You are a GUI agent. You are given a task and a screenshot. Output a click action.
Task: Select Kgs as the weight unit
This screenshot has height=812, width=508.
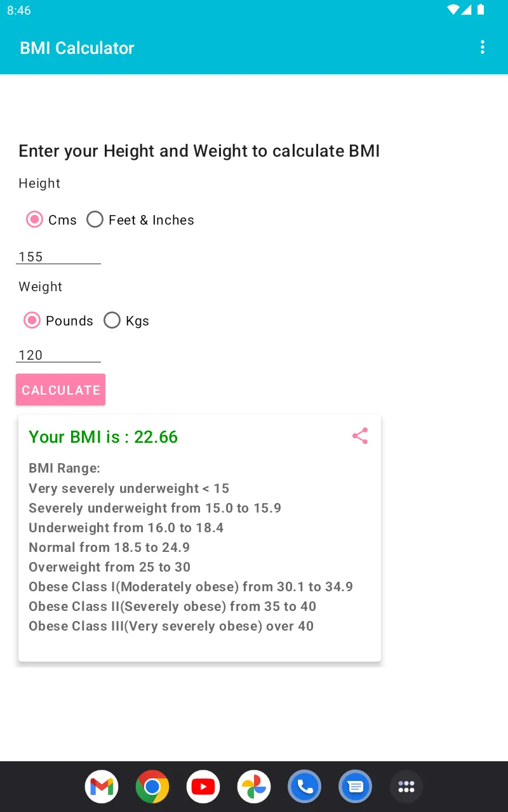pyautogui.click(x=112, y=320)
